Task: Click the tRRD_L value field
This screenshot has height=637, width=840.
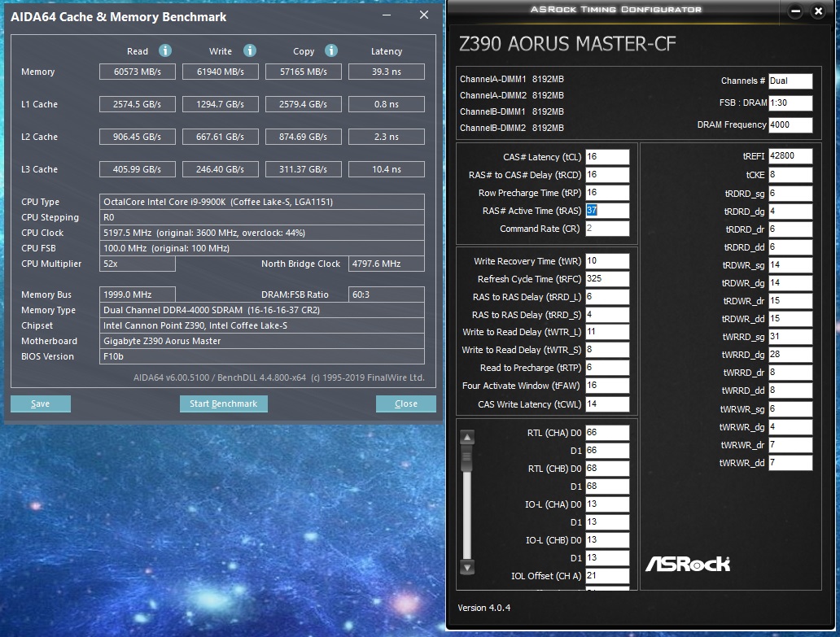Action: point(607,297)
